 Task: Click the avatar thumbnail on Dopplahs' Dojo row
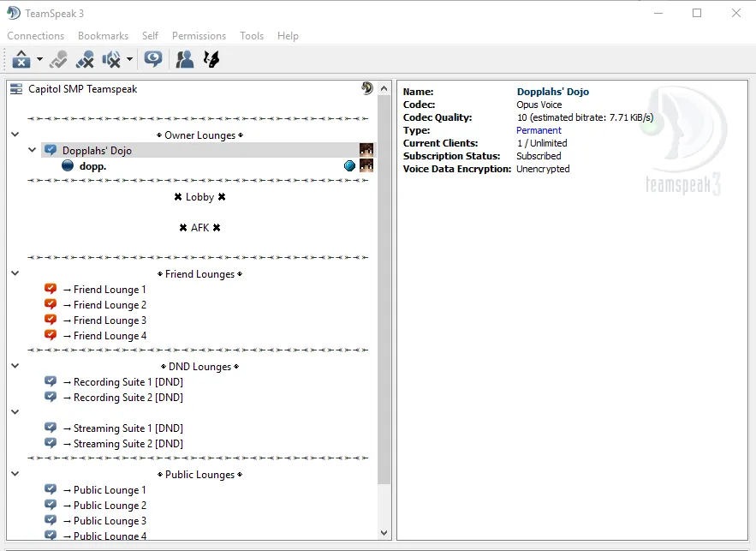[366, 150]
